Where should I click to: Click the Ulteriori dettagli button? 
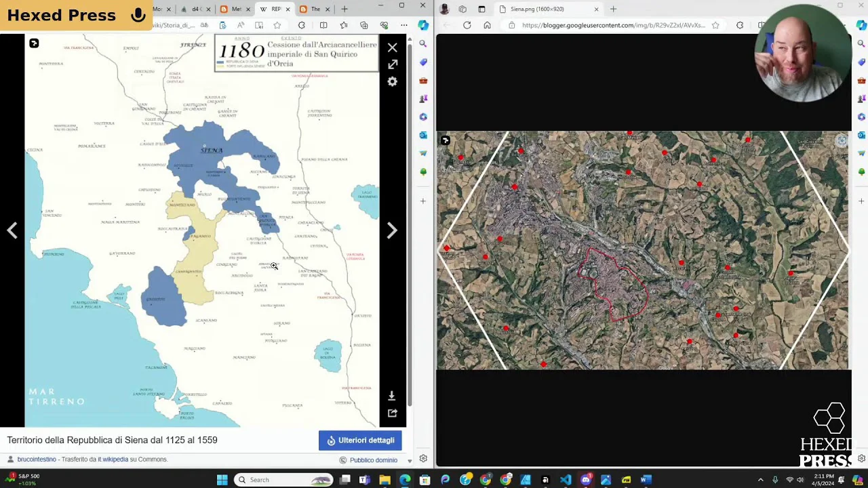point(360,441)
